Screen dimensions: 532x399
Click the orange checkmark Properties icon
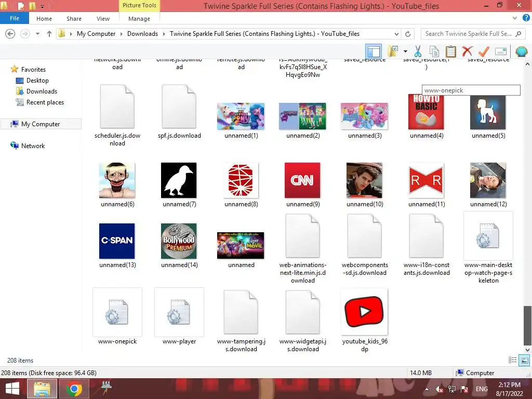click(x=484, y=51)
